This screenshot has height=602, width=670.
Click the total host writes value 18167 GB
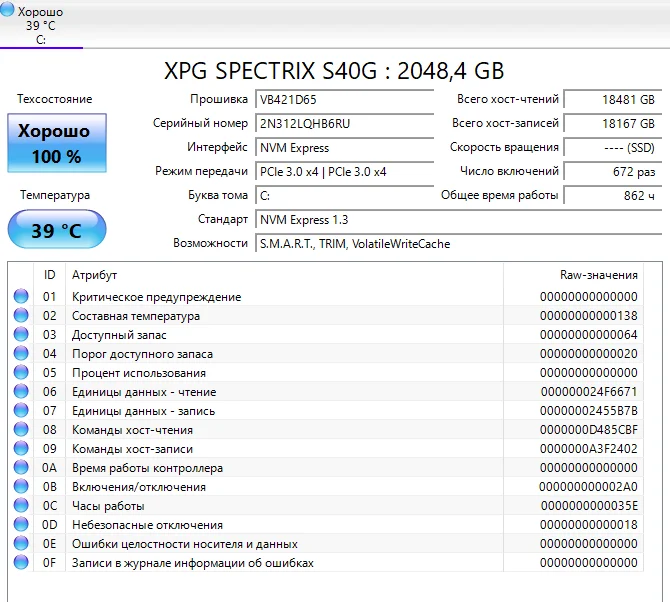[613, 123]
